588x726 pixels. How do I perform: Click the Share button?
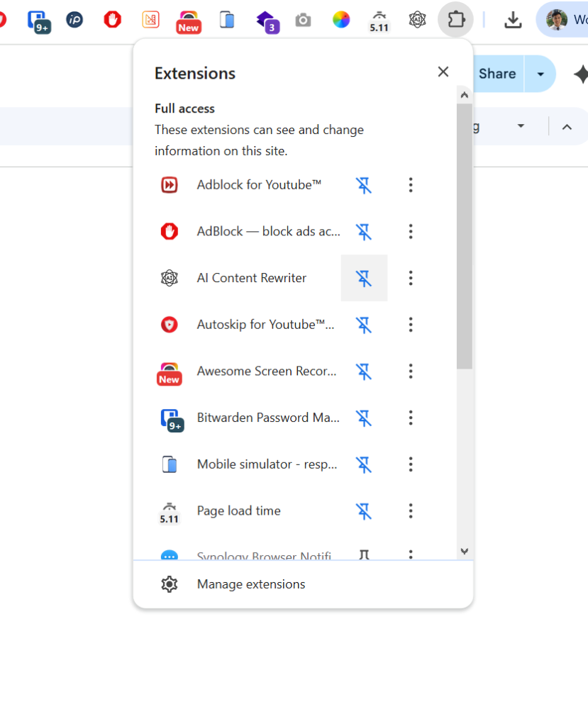(x=497, y=73)
